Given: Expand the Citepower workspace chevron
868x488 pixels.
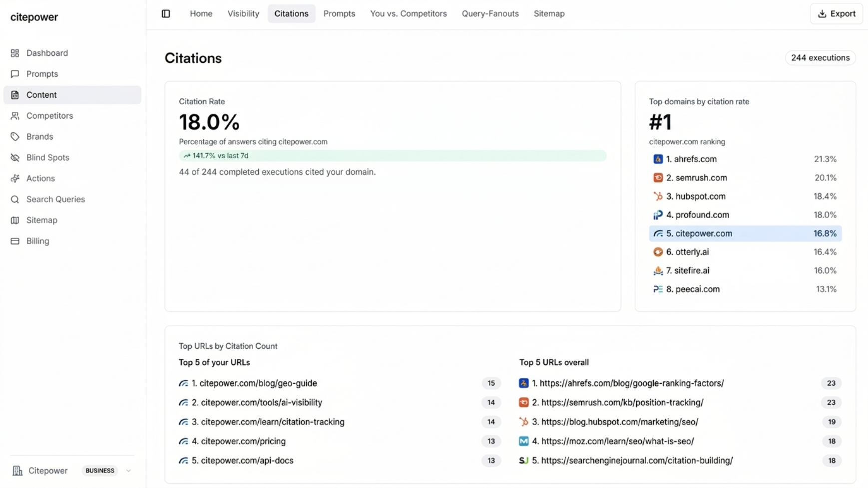Looking at the screenshot, I should [x=128, y=471].
